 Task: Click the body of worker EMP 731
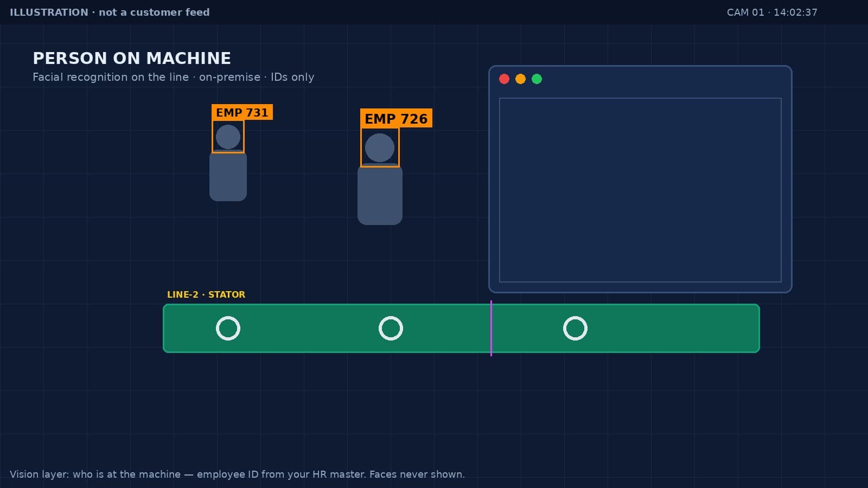click(x=228, y=176)
